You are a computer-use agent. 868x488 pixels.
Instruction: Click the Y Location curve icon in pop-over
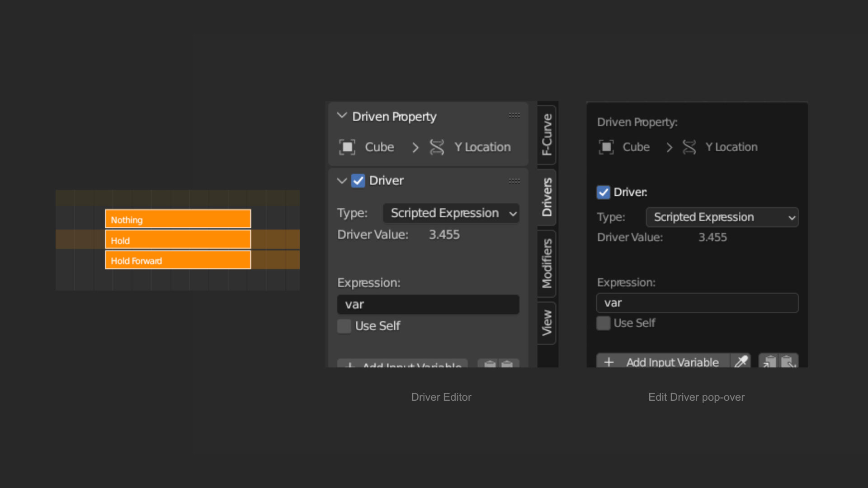click(689, 147)
